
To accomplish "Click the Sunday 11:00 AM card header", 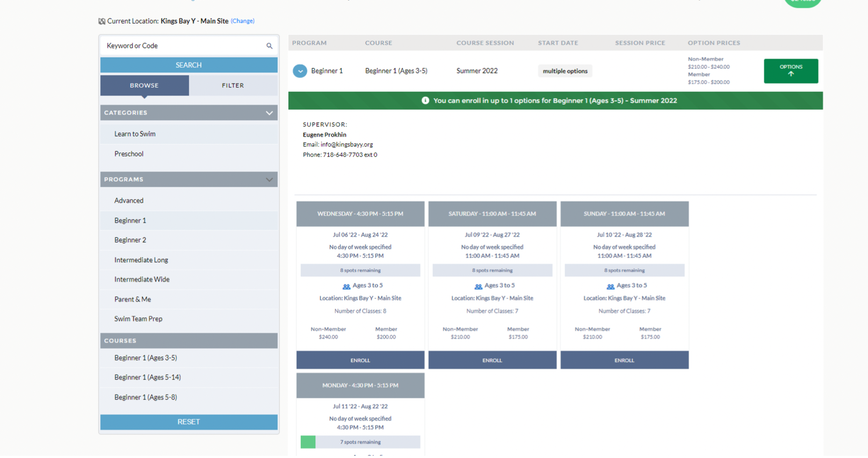I will (625, 214).
